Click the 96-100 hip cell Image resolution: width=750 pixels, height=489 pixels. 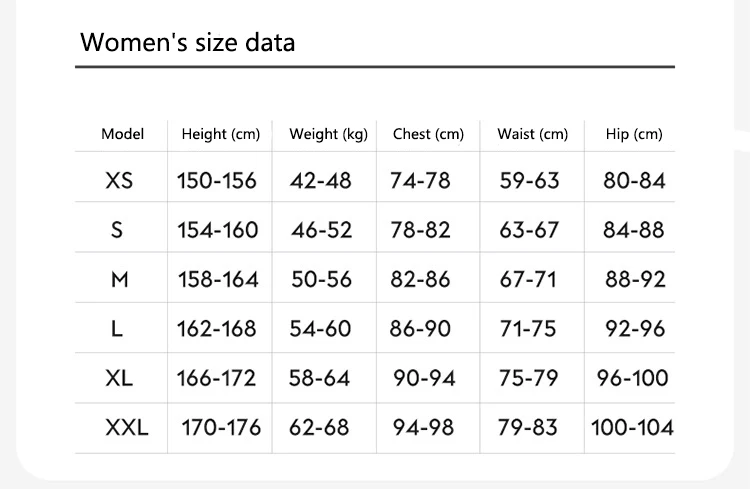(x=632, y=378)
